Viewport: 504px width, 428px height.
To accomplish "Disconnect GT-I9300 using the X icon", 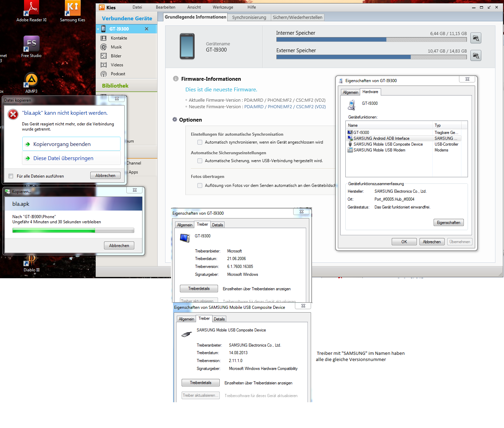I will point(147,29).
